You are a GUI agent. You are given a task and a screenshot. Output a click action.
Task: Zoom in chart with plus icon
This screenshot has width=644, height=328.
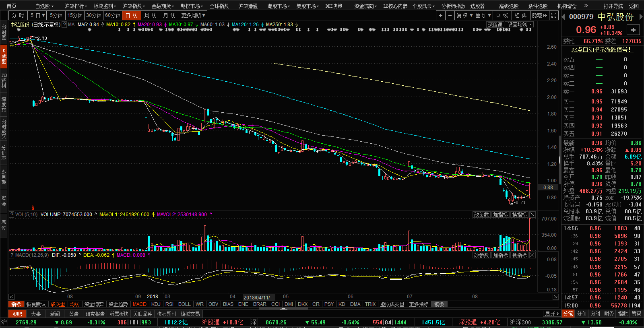[x=441, y=15]
